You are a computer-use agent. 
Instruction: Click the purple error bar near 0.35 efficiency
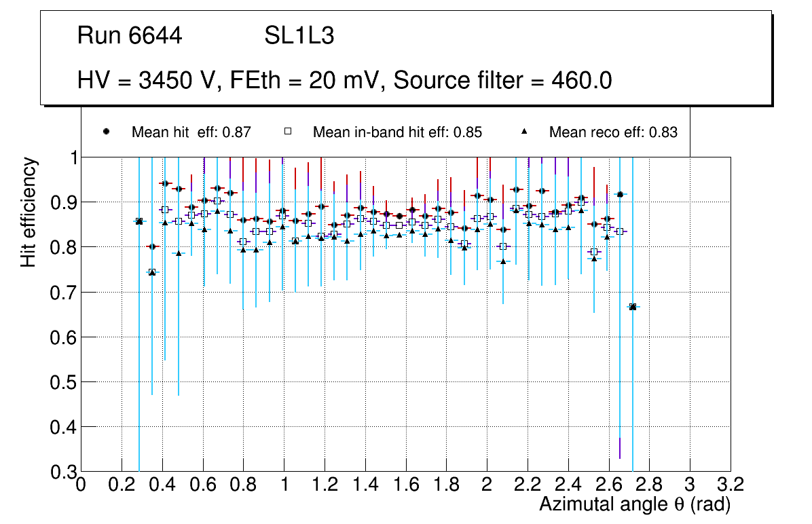click(620, 448)
